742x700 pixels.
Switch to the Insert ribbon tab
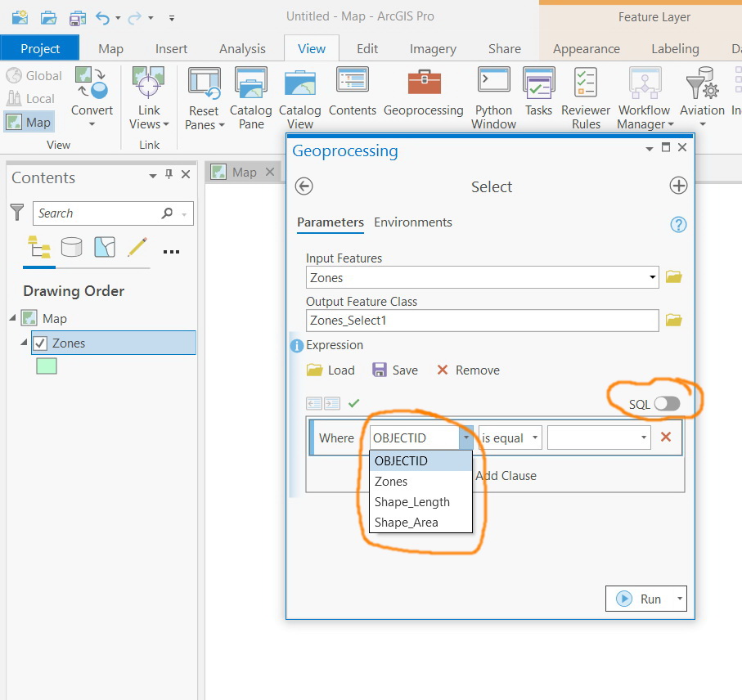point(171,49)
